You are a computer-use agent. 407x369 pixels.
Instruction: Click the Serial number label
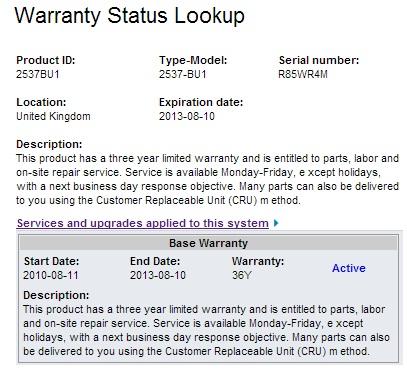[319, 60]
